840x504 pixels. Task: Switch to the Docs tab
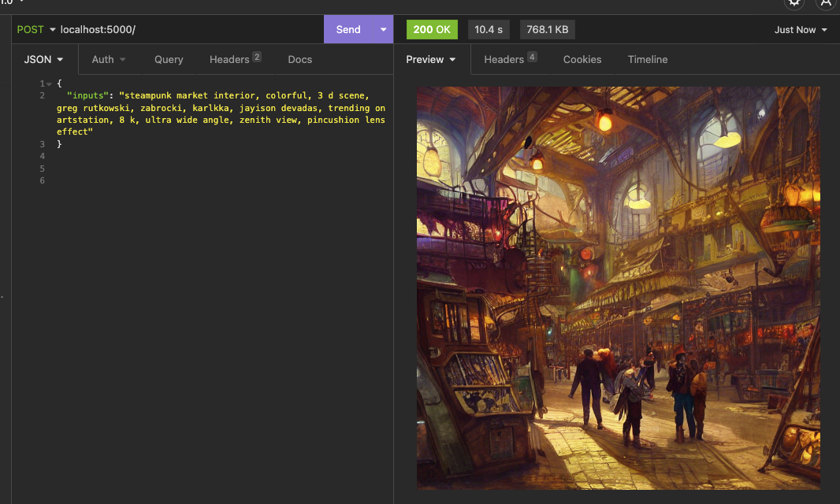click(300, 59)
